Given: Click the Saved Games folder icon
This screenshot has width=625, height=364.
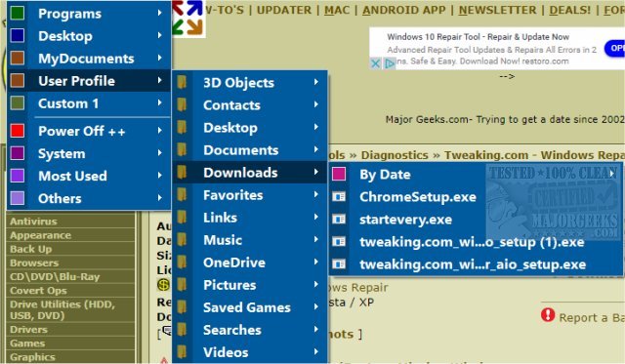Looking at the screenshot, I should (182, 307).
